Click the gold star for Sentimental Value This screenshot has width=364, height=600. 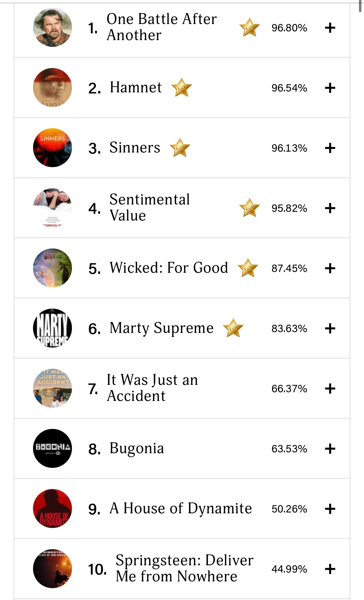point(249,208)
